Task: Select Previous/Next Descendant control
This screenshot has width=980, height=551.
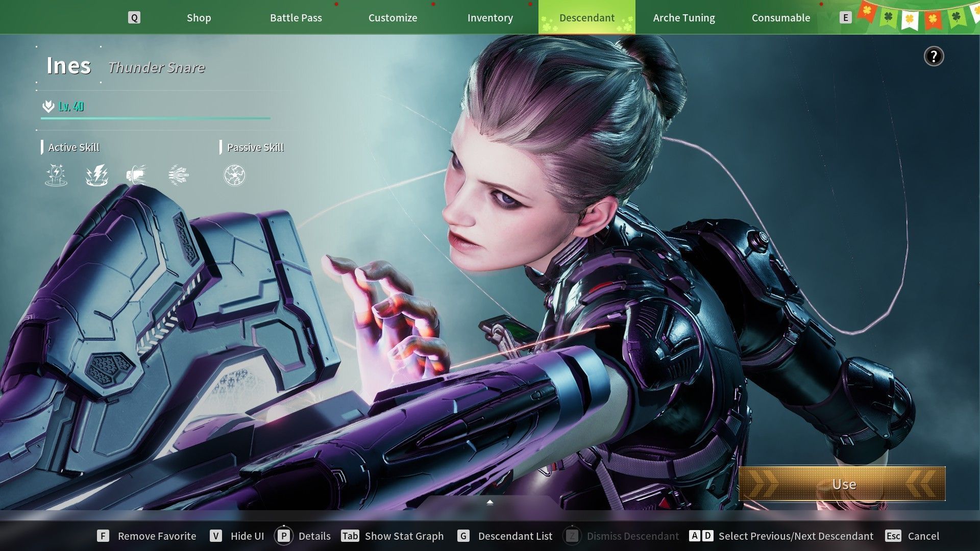Action: (781, 536)
